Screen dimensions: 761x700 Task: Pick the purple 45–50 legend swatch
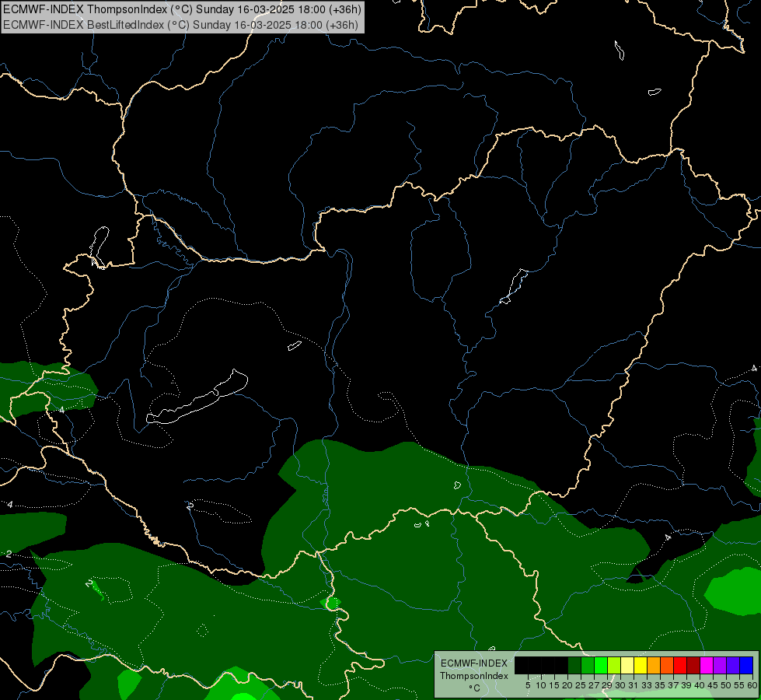point(720,665)
